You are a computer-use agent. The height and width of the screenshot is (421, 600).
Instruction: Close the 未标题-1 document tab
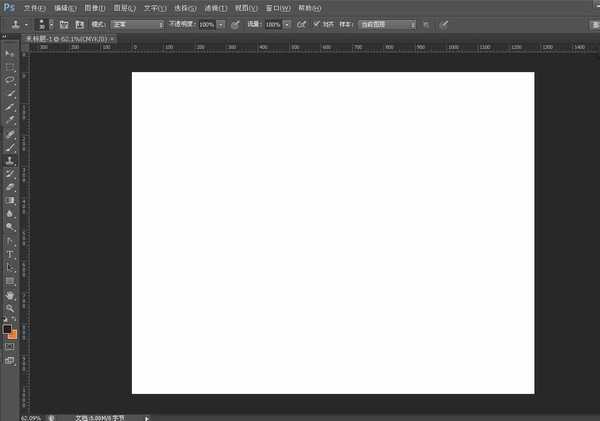tap(112, 38)
